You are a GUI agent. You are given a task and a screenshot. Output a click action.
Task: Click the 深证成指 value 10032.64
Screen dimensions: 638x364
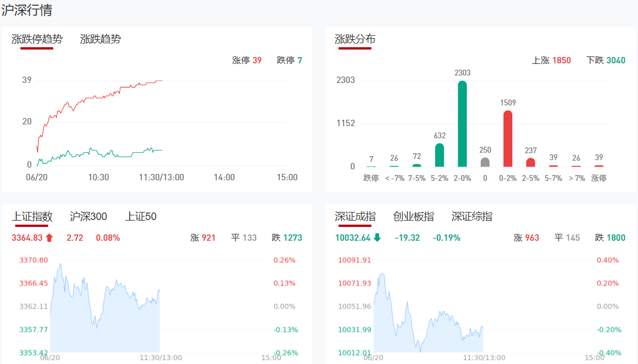tap(353, 237)
